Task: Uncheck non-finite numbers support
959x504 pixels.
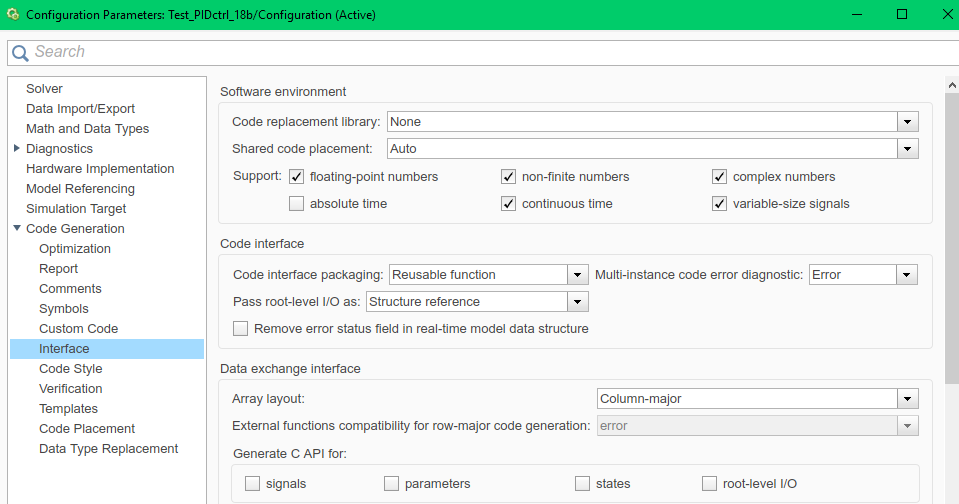Action: [508, 177]
